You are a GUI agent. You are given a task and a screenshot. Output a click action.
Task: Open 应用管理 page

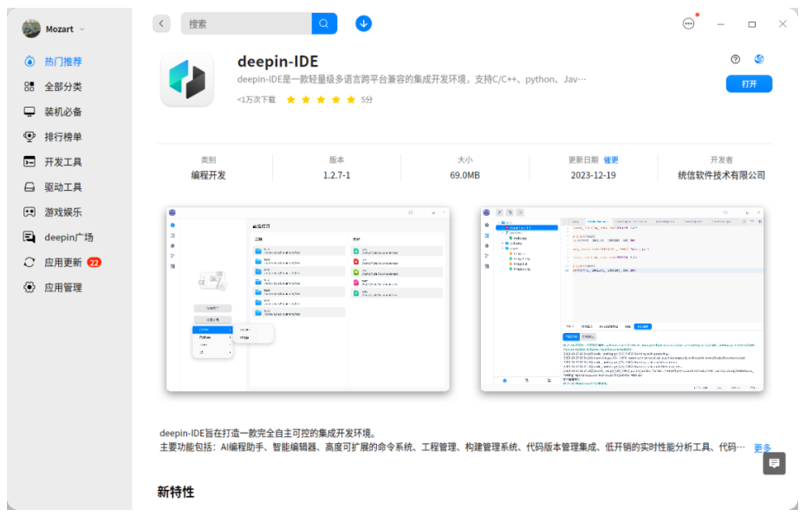[x=62, y=288]
